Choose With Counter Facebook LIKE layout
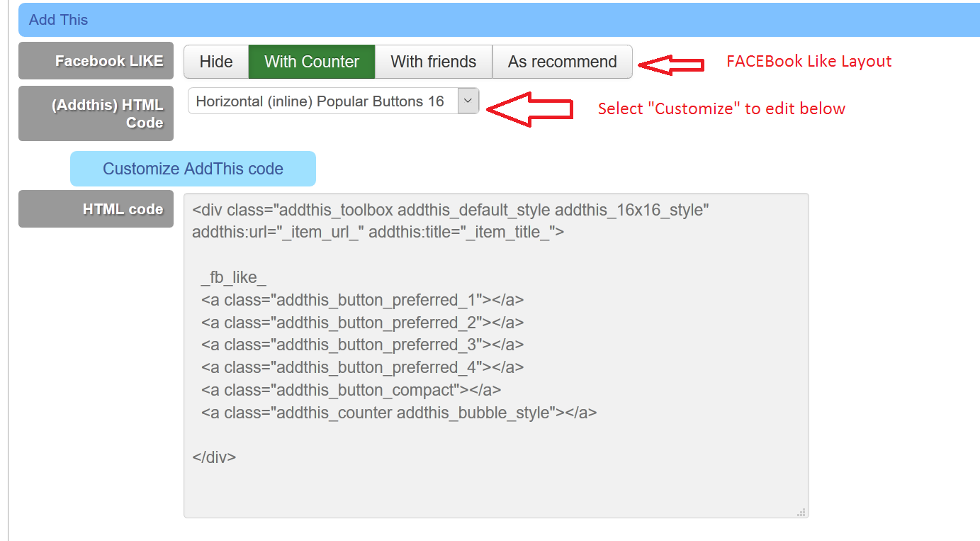 [312, 62]
